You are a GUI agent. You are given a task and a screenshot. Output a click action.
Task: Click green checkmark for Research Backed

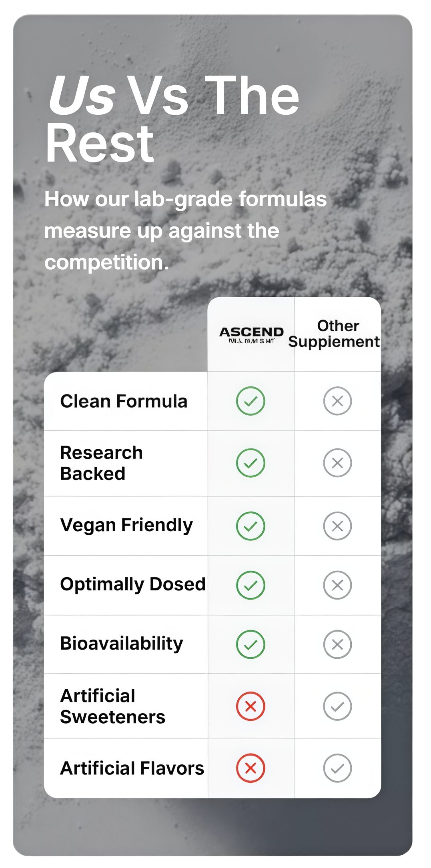click(x=251, y=463)
